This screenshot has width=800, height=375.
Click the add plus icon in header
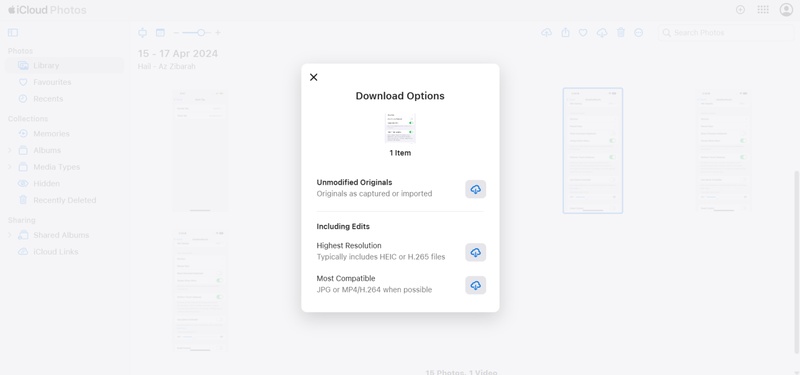pyautogui.click(x=740, y=10)
